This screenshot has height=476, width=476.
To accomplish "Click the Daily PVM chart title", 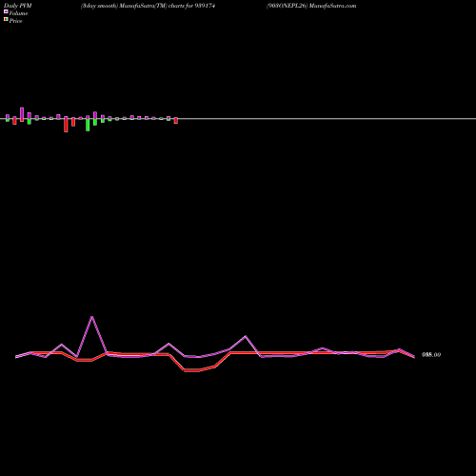I will 18,6.
